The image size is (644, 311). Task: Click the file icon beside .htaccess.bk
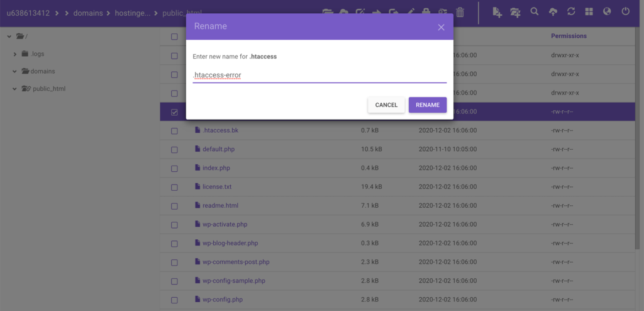(x=197, y=130)
